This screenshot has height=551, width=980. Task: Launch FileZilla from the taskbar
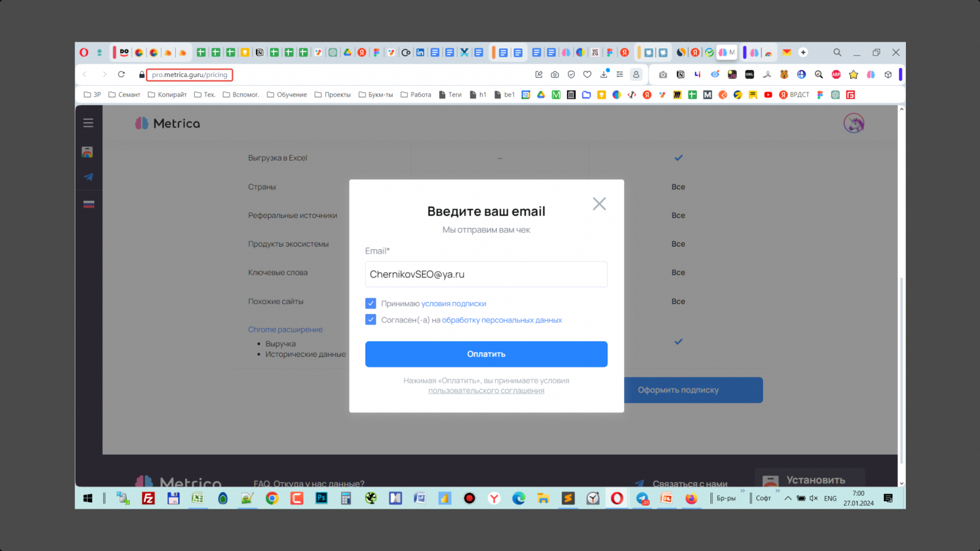pos(148,498)
